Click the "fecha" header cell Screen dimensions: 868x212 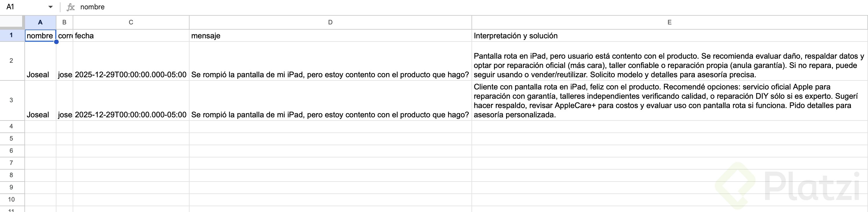pos(131,36)
